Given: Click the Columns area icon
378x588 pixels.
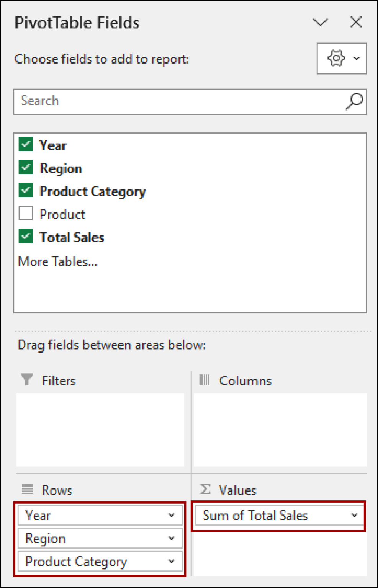Looking at the screenshot, I should 204,380.
